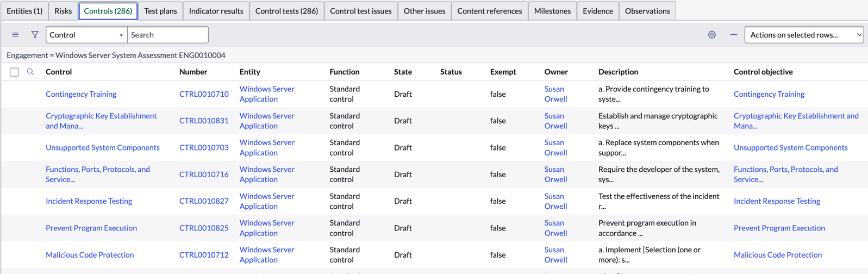Sort by the Owner column header
Screen dimensions: 868x274
point(556,72)
